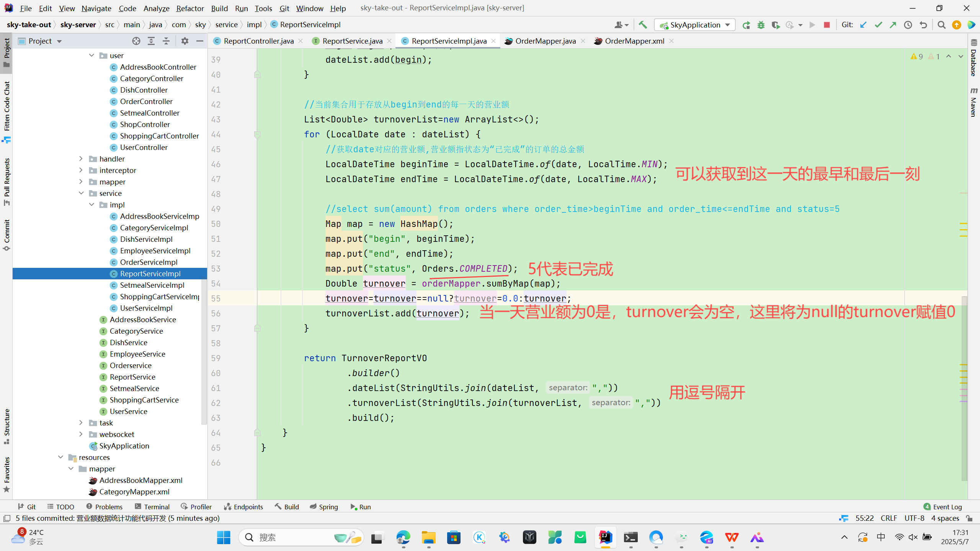
Task: Click the debug bug icon
Action: (x=761, y=25)
